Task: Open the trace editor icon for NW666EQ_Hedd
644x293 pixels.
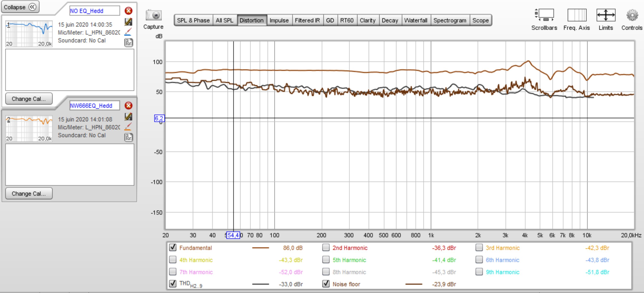Action: tap(128, 116)
